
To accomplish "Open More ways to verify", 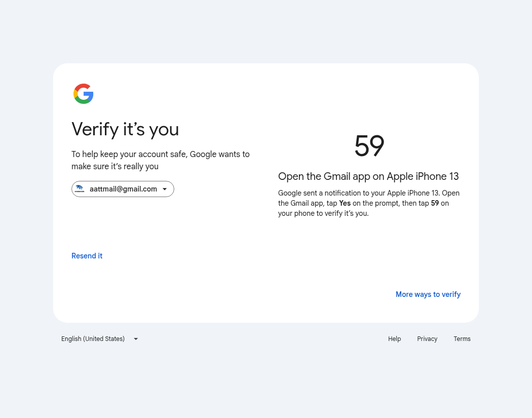I will coord(428,294).
